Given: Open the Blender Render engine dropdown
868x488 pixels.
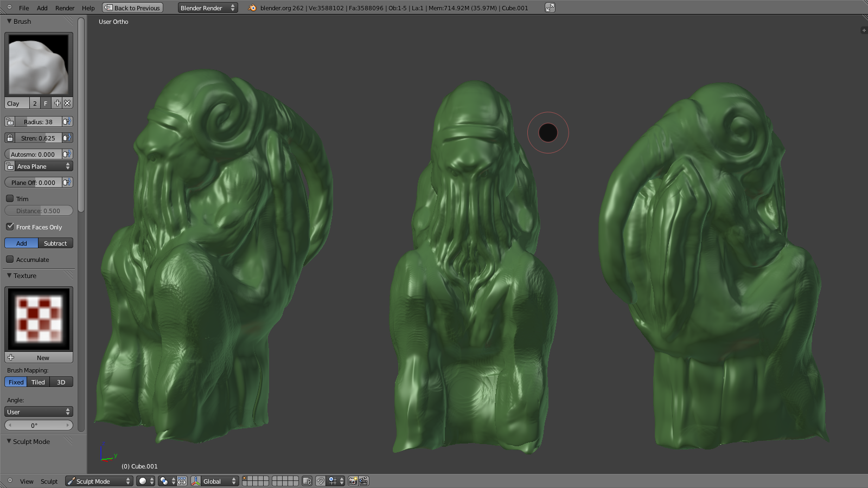Looking at the screenshot, I should pos(208,8).
